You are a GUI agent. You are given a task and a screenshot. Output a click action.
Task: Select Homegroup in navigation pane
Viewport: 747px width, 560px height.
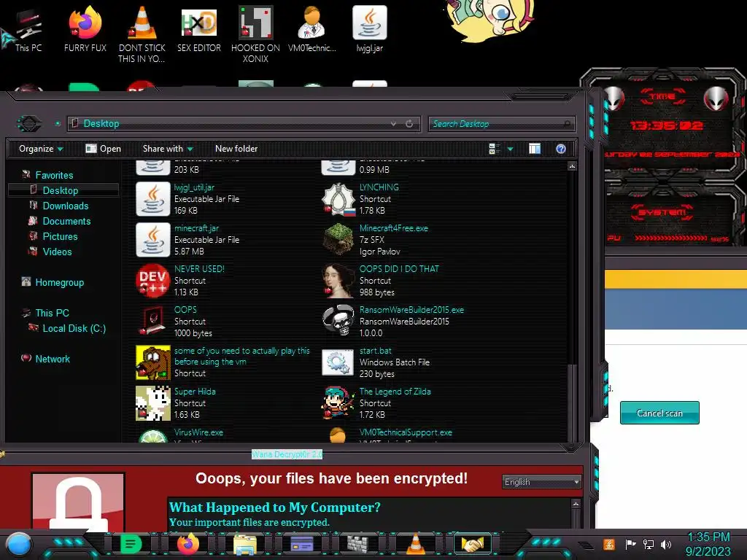pyautogui.click(x=60, y=282)
